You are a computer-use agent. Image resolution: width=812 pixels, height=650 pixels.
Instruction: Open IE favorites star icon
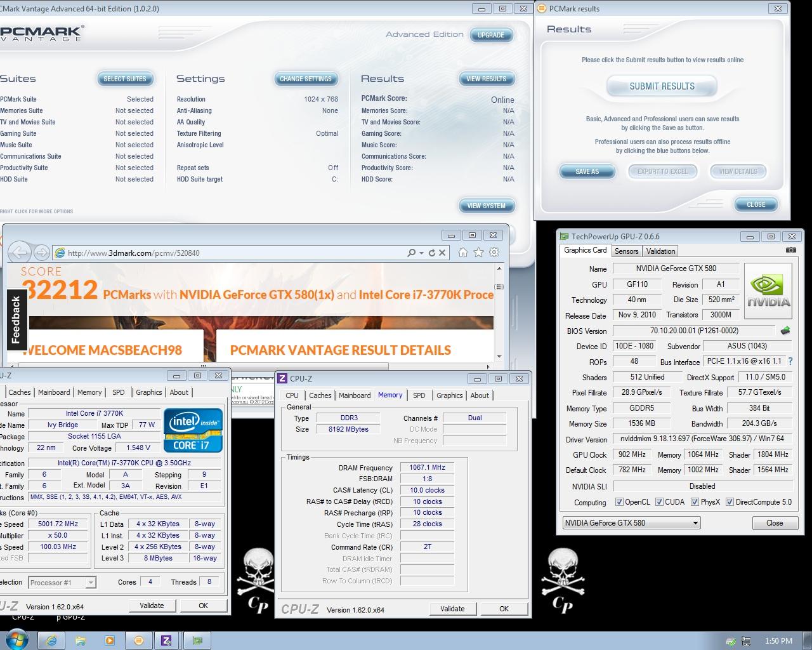478,253
